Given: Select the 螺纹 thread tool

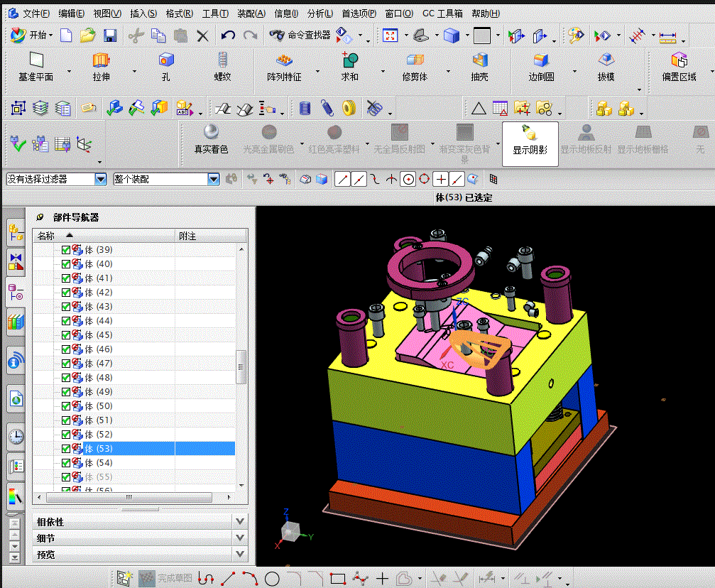Looking at the screenshot, I should [222, 67].
